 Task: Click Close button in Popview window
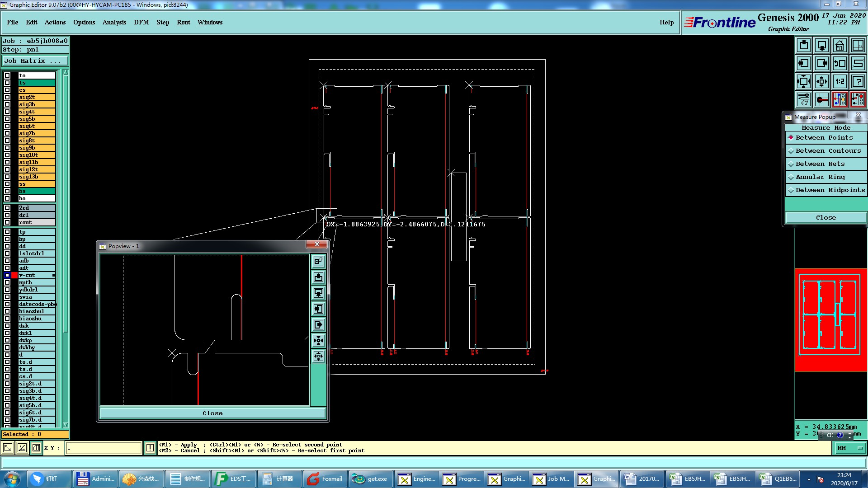[x=212, y=413]
